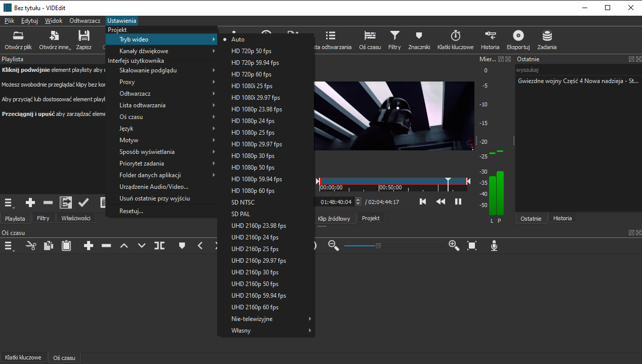
Task: Click the Filtry funnel icon in the top toolbar
Action: (x=394, y=39)
